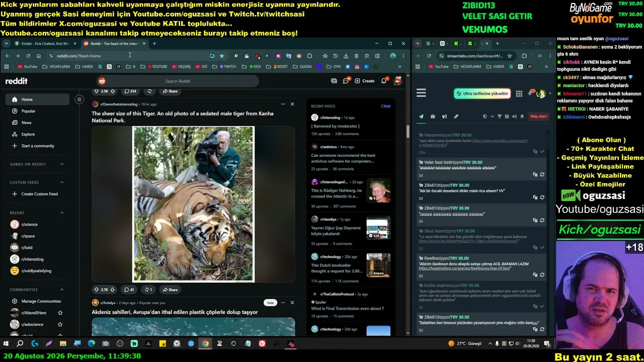Open the GEÇMİŞ bookmark
This screenshot has width=644, height=362.
coord(181,67)
